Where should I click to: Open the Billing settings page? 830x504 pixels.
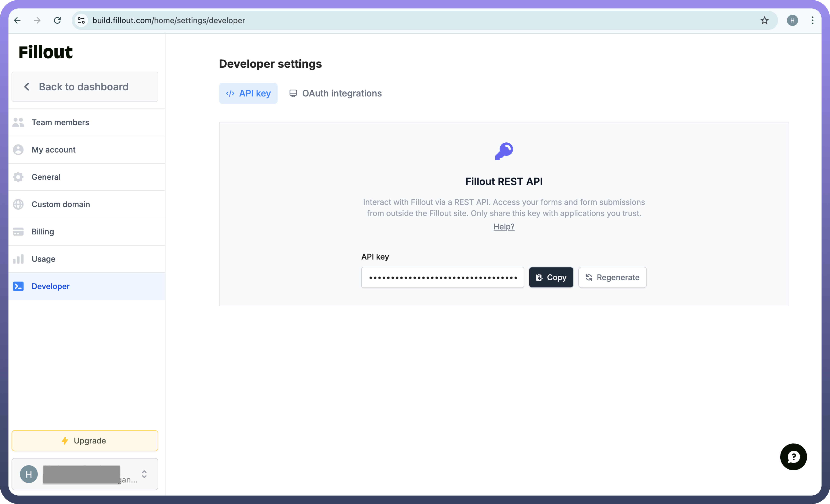[x=43, y=232]
